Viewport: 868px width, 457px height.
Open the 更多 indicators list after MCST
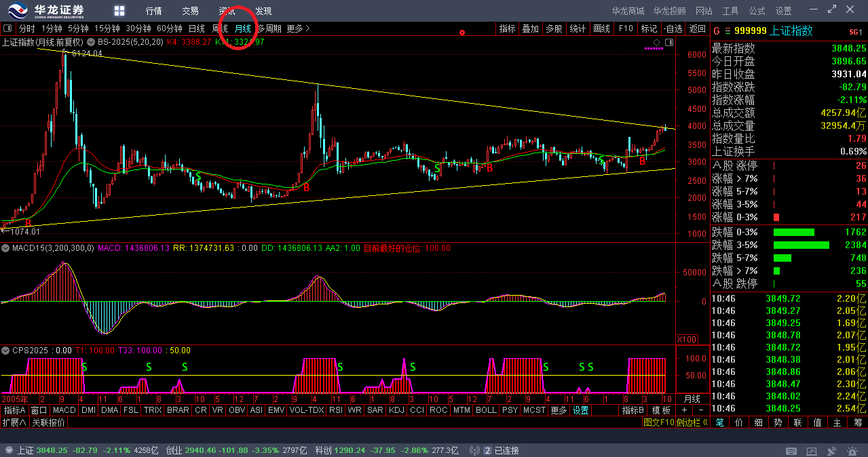click(559, 410)
